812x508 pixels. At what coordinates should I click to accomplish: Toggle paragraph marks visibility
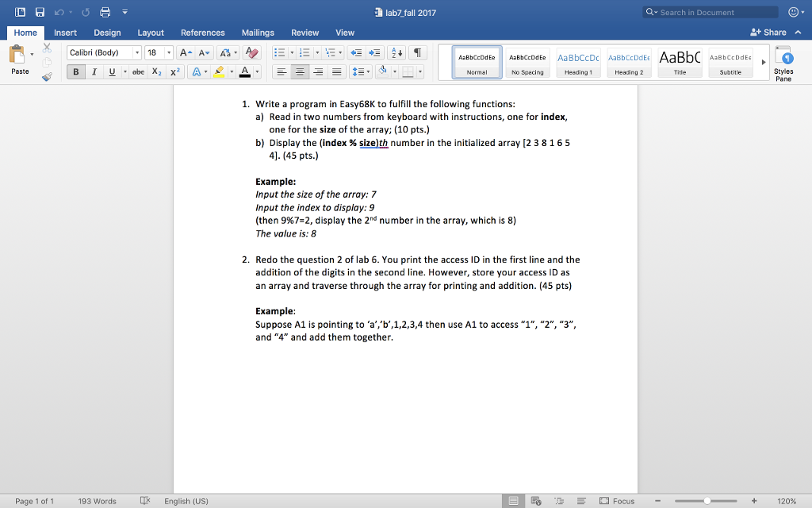(418, 54)
